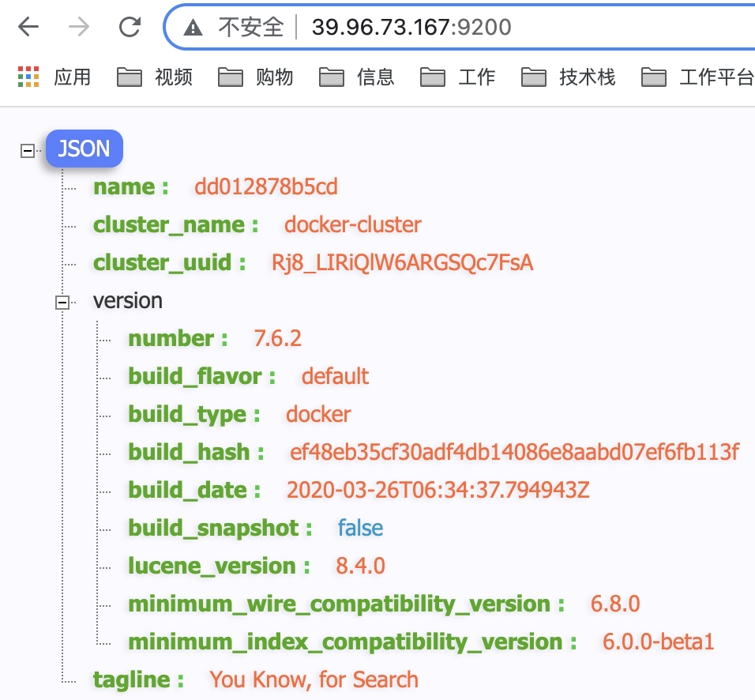Image resolution: width=755 pixels, height=700 pixels.
Task: Collapse the root JSON node toggle
Action: point(28,149)
